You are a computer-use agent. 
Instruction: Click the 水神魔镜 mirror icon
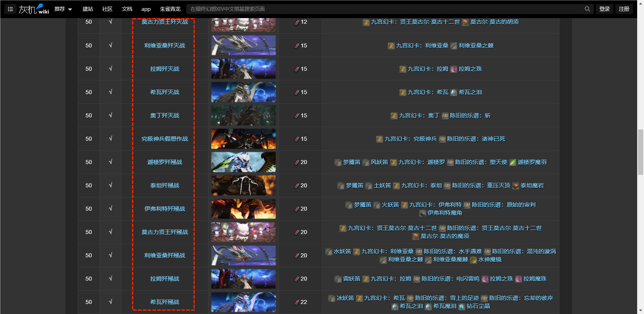(x=473, y=260)
